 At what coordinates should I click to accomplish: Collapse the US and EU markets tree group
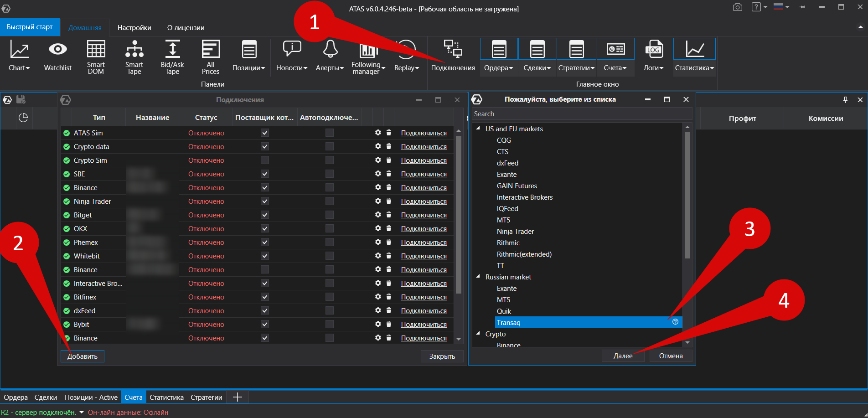tap(478, 129)
